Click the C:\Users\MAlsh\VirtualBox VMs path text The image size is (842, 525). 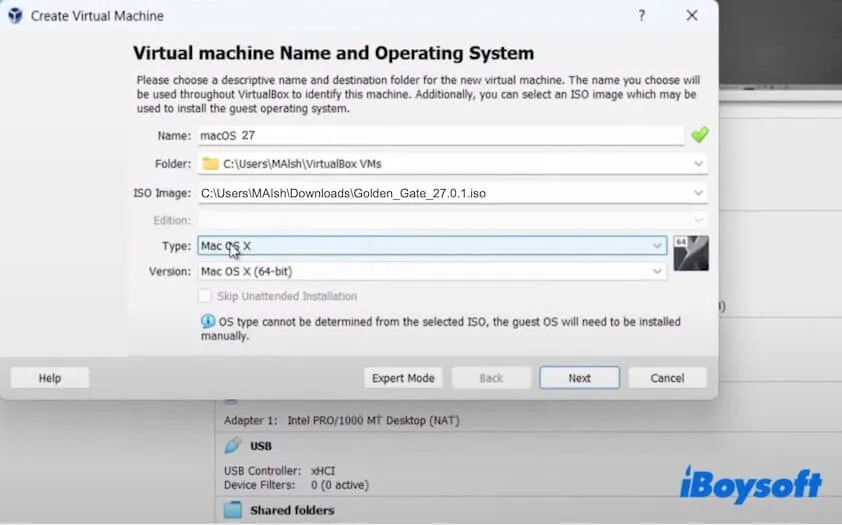(302, 164)
